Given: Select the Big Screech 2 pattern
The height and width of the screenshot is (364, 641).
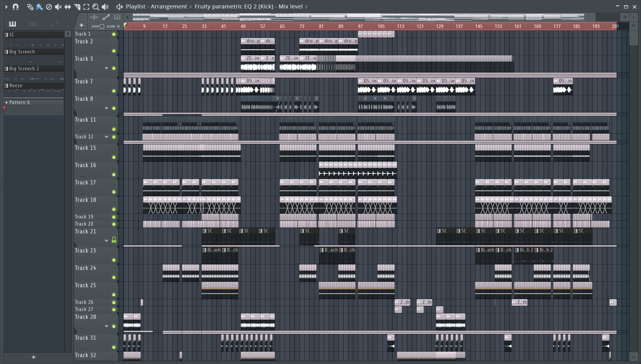Looking at the screenshot, I should click(34, 69).
